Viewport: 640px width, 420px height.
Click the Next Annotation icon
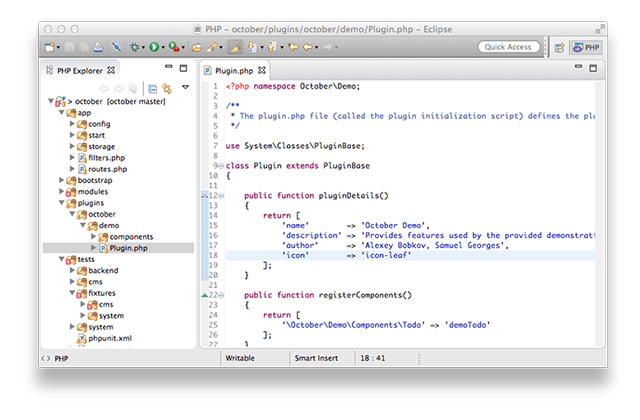(252, 47)
